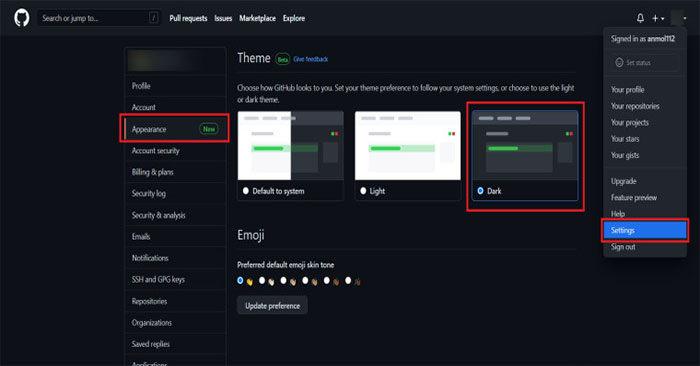Select Feature preview in user menu

[x=645, y=197]
